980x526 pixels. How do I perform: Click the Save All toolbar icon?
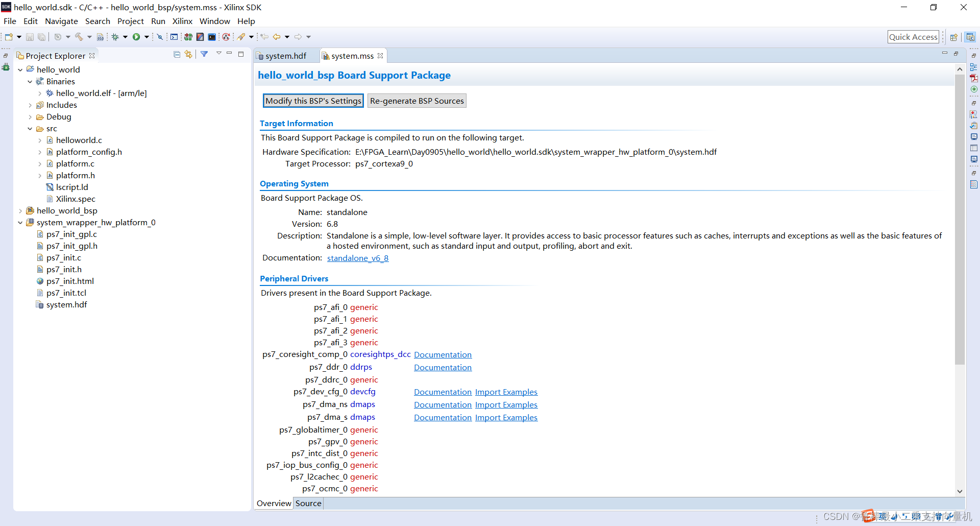point(42,37)
